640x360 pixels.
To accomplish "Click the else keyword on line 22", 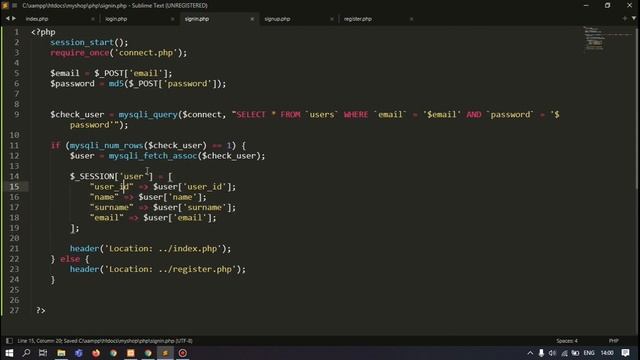I will pyautogui.click(x=70, y=259).
